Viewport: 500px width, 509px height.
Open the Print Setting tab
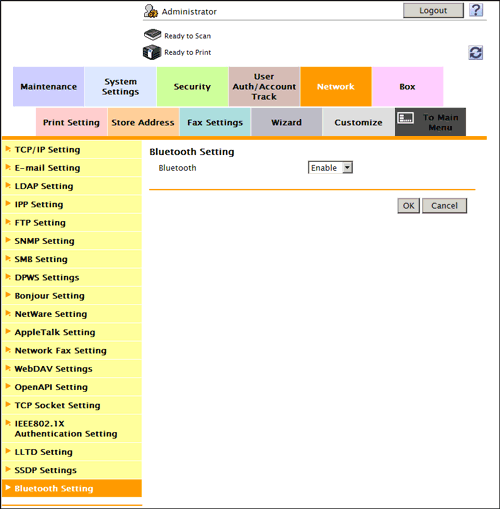(x=71, y=122)
